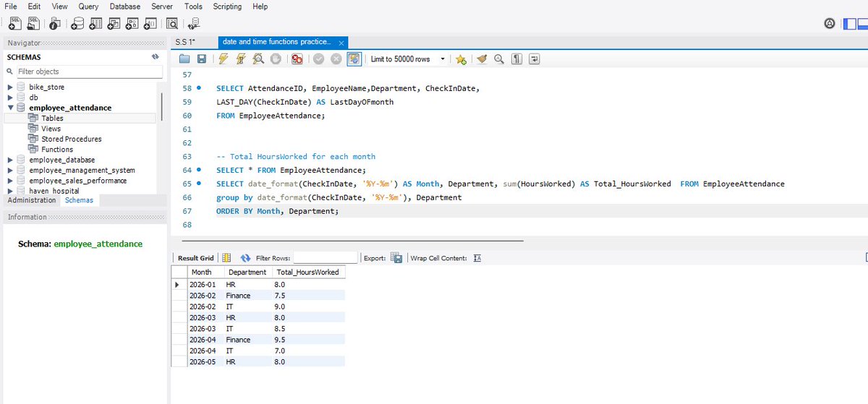The image size is (868, 404).
Task: Toggle invisible characters display
Action: (x=516, y=59)
